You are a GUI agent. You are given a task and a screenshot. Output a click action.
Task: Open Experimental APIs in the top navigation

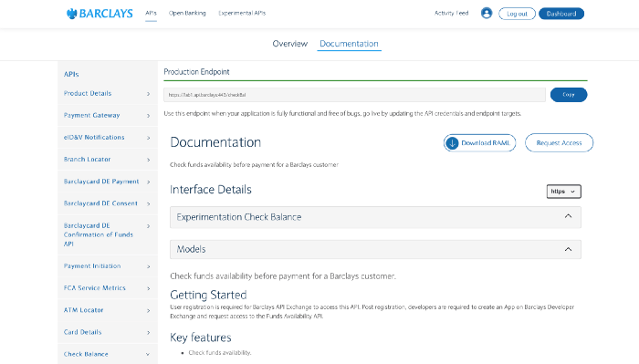(242, 13)
